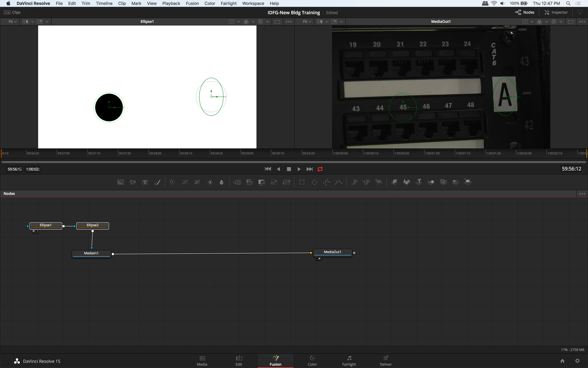Expand sub-view type arrow in left viewer
The width and height of the screenshot is (588, 368).
tap(47, 22)
